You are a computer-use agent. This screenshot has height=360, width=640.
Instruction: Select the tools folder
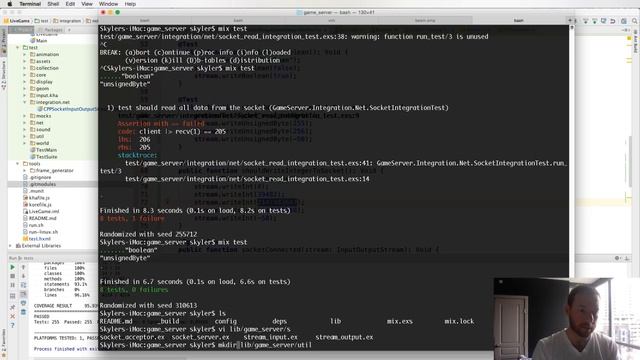[32, 164]
